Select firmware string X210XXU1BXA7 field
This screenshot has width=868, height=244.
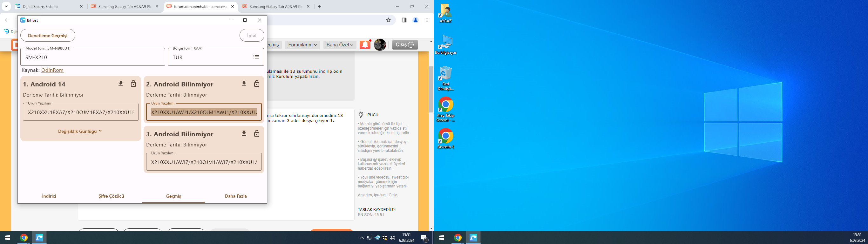pos(80,112)
